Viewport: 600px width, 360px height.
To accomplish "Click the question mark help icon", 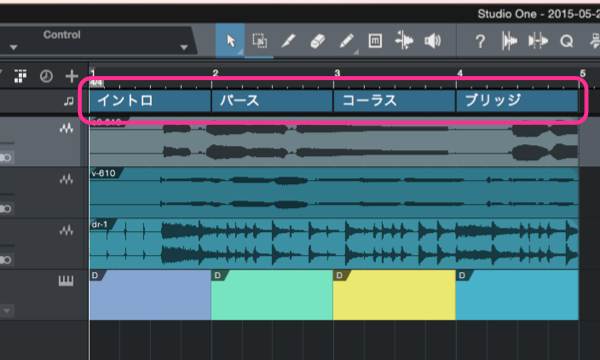I will click(480, 41).
